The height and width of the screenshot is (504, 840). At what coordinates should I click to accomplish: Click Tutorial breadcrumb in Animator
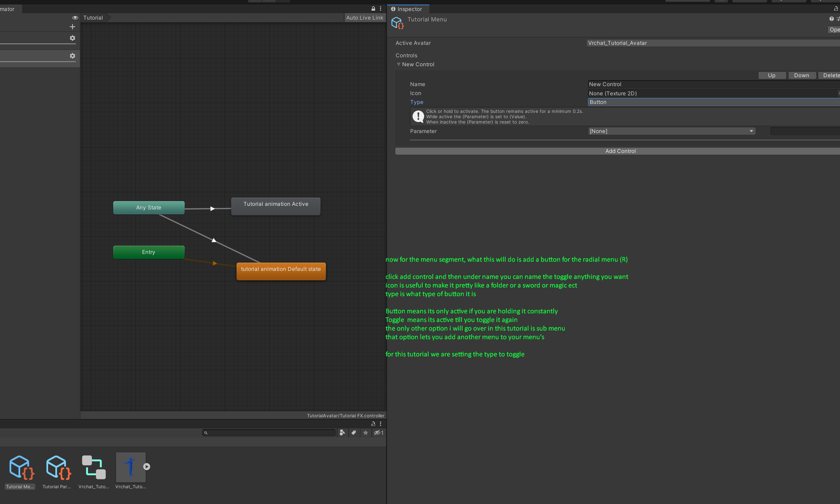[93, 18]
